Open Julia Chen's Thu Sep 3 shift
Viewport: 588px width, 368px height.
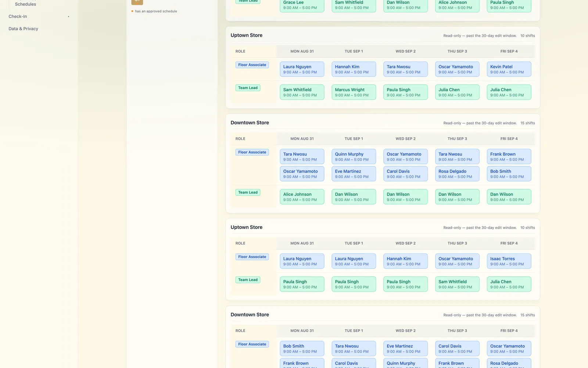[457, 92]
